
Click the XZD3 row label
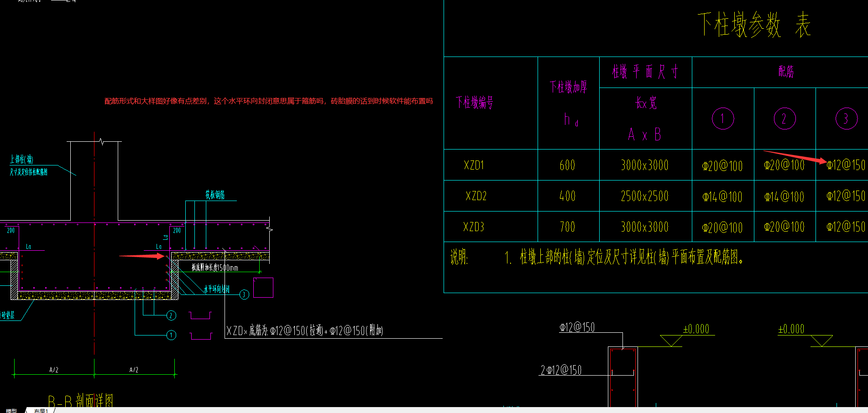pos(474,227)
